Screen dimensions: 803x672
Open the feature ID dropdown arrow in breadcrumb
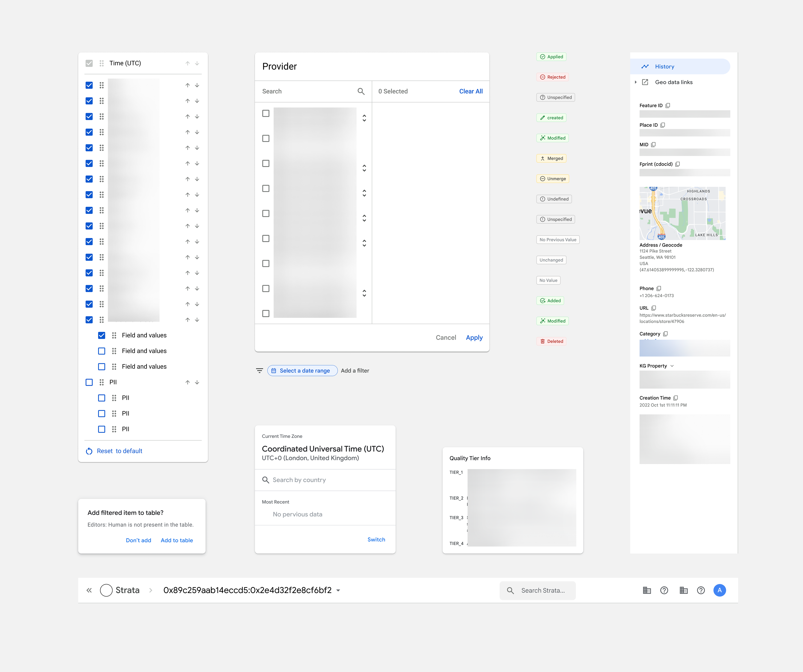[x=338, y=591]
